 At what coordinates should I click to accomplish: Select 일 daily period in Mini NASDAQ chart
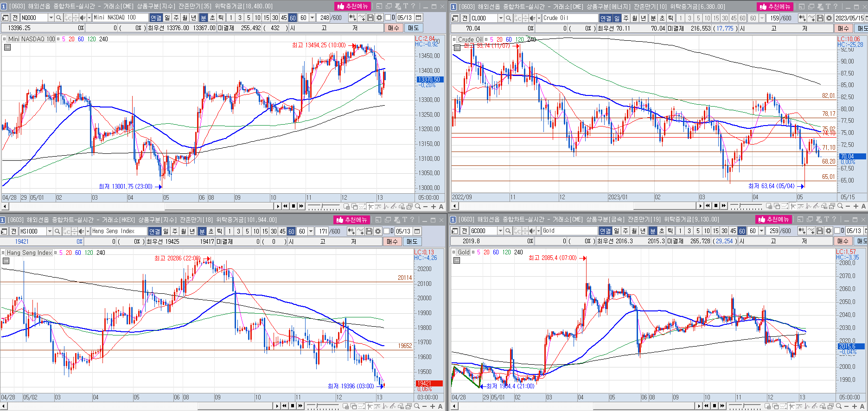(167, 18)
